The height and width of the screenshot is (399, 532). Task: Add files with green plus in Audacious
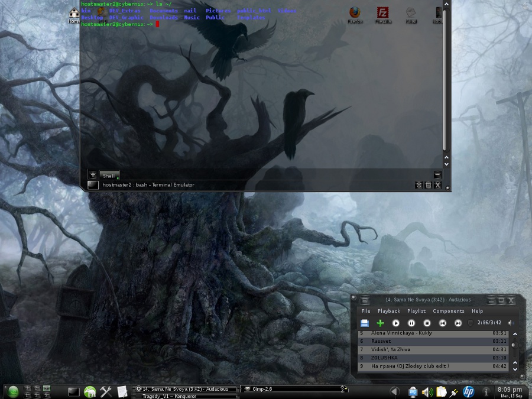point(380,323)
